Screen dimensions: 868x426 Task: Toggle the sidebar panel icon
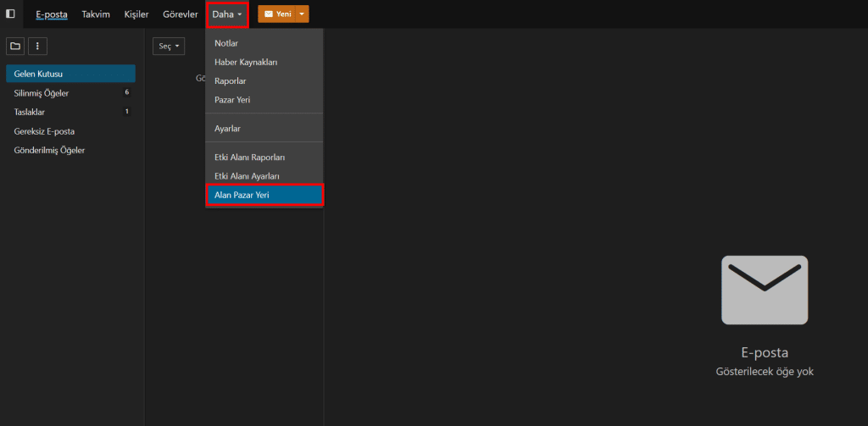point(10,14)
